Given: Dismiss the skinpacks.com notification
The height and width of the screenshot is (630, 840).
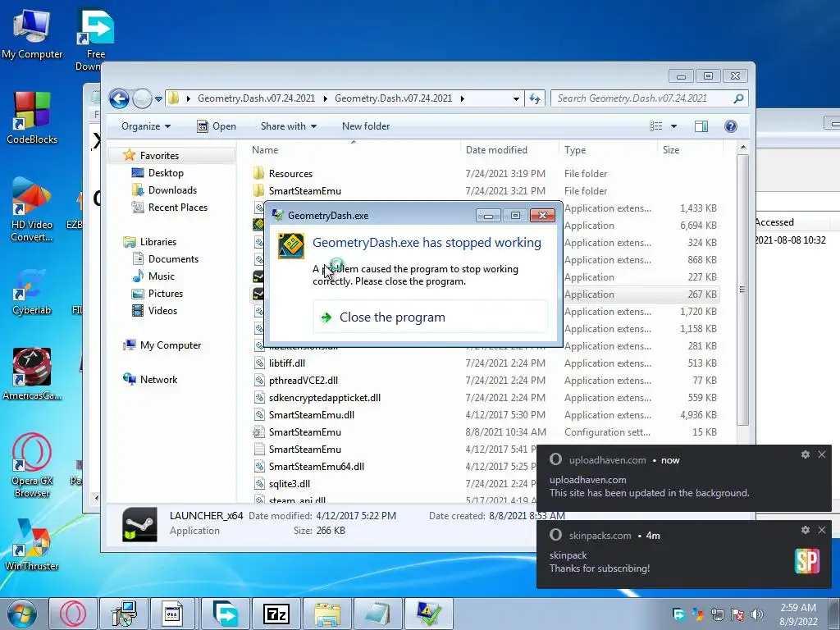Looking at the screenshot, I should (x=822, y=530).
